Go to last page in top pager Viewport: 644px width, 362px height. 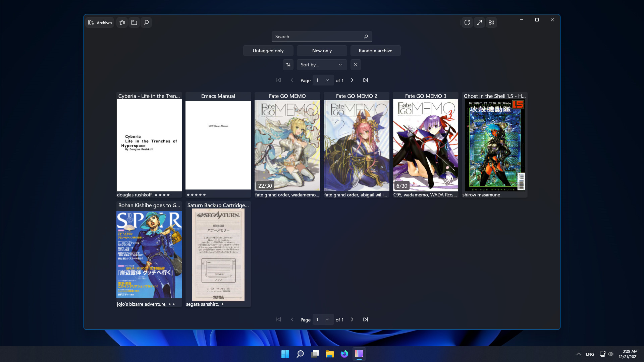pos(366,80)
